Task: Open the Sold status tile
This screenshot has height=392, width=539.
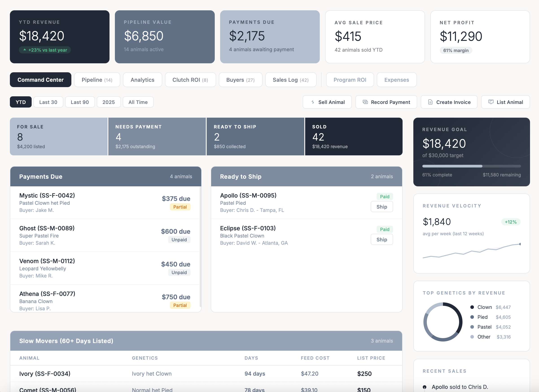Action: [354, 137]
